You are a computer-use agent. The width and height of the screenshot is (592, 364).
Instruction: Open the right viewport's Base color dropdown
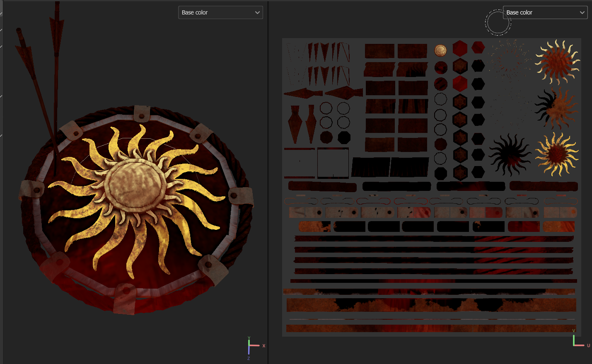point(545,12)
